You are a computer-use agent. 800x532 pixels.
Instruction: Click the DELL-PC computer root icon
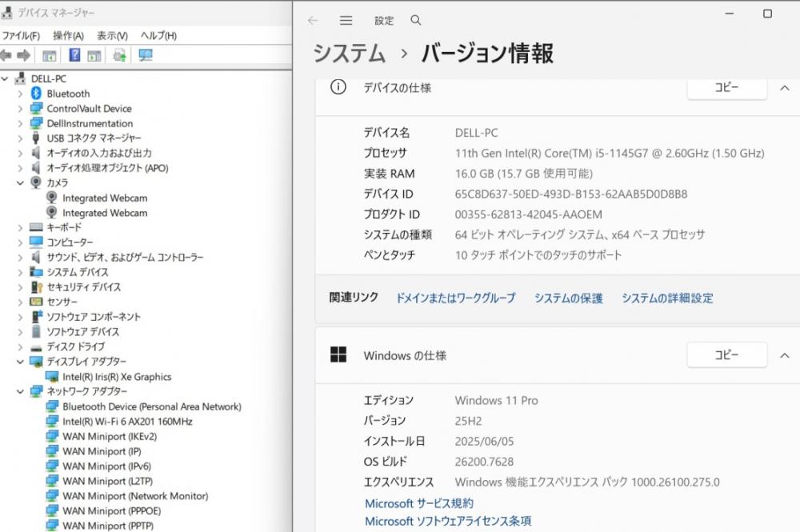click(20, 78)
